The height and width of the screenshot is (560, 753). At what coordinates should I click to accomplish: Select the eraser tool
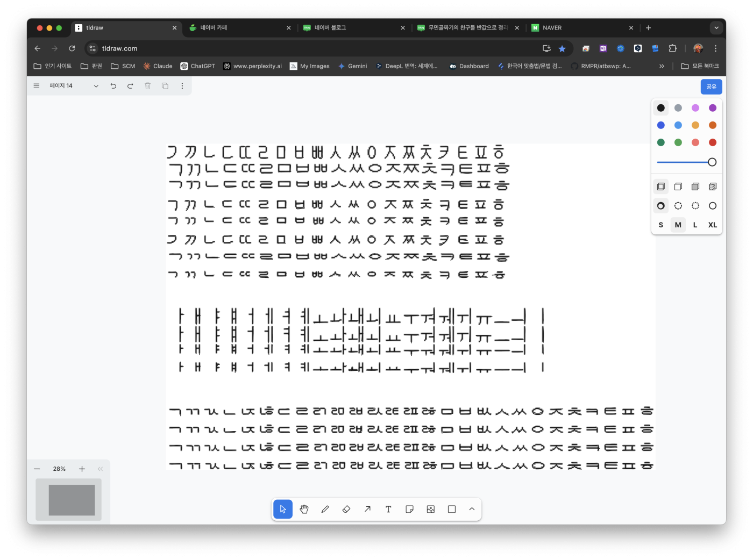346,509
